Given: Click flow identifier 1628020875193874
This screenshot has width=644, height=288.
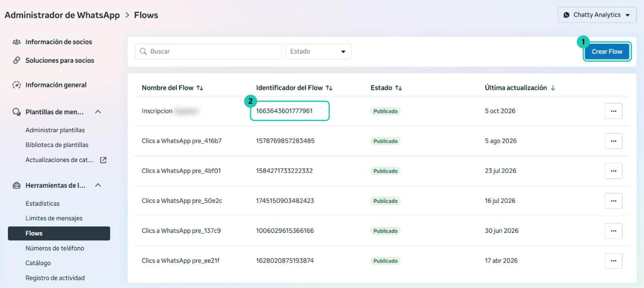Looking at the screenshot, I should (285, 261).
